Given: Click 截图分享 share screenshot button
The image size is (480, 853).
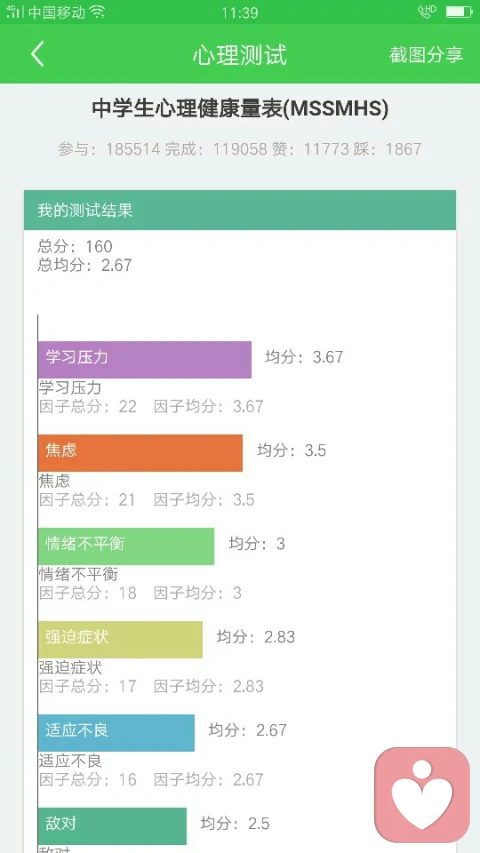Looking at the screenshot, I should tap(426, 54).
